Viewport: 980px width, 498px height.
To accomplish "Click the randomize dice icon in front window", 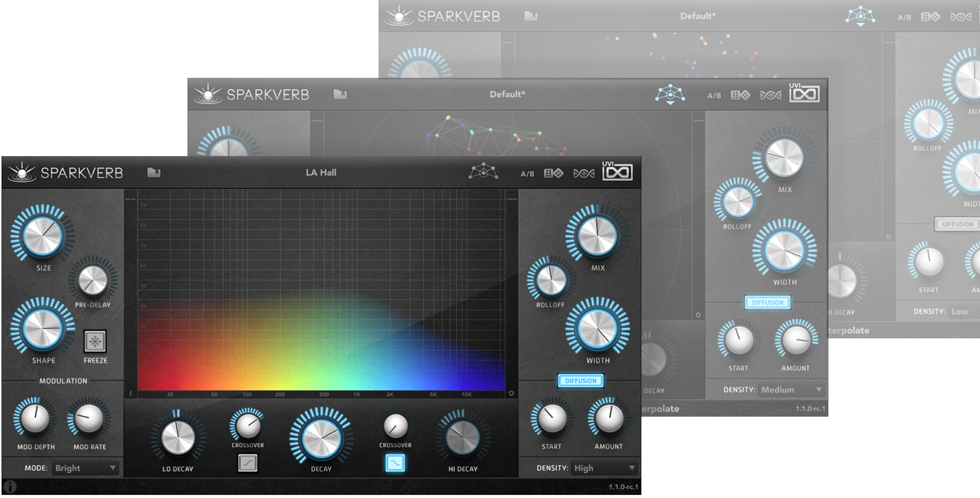I will point(553,173).
